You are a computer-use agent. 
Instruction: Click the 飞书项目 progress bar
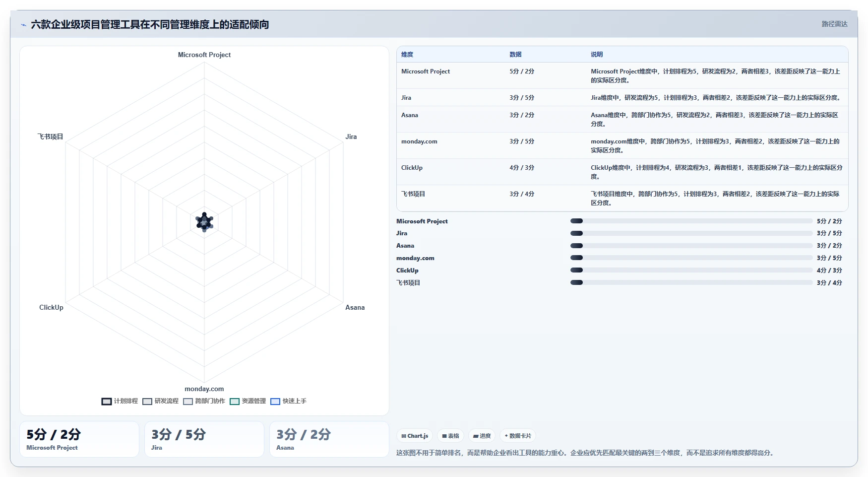point(691,283)
